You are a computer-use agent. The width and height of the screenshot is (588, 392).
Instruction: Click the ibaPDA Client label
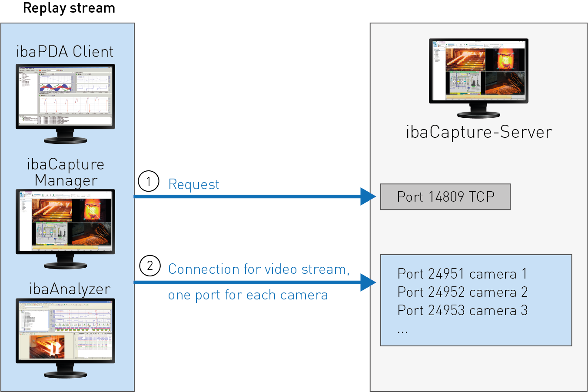pyautogui.click(x=65, y=52)
